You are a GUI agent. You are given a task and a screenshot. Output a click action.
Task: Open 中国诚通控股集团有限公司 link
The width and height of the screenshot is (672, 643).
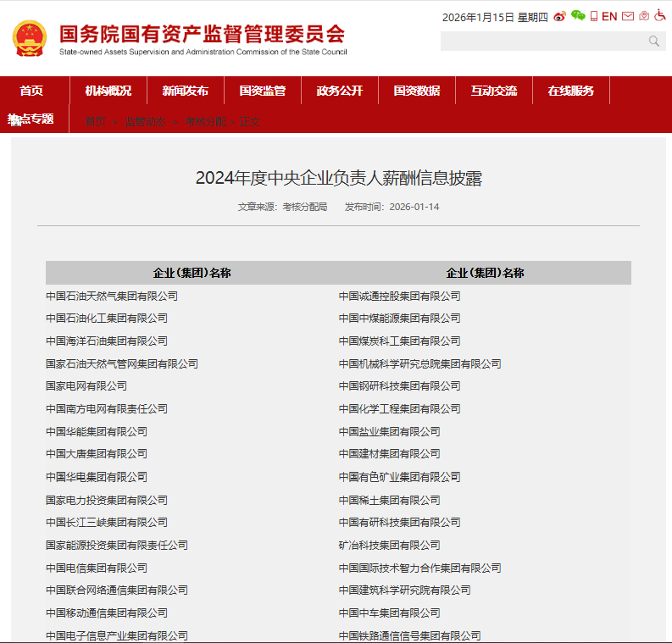399,296
